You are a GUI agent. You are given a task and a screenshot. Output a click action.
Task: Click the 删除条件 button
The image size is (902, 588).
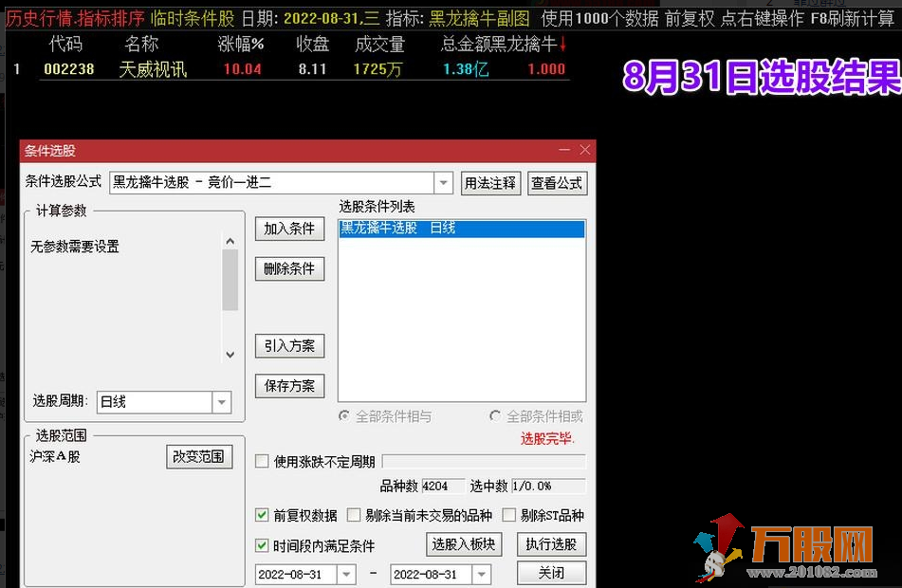289,268
